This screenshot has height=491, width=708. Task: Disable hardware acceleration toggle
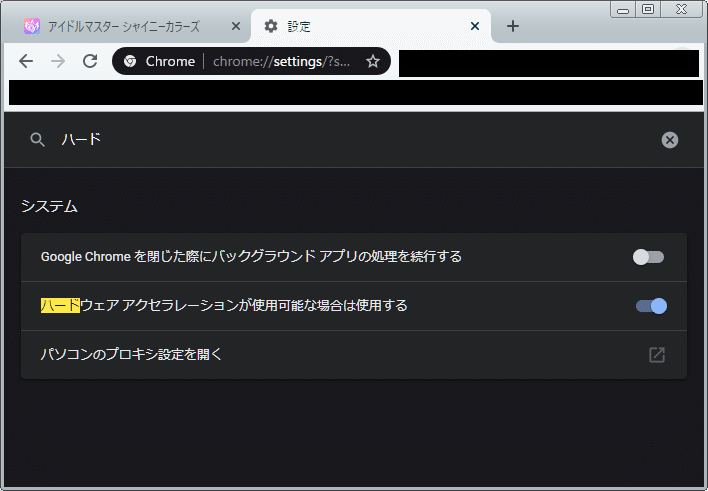(x=651, y=306)
